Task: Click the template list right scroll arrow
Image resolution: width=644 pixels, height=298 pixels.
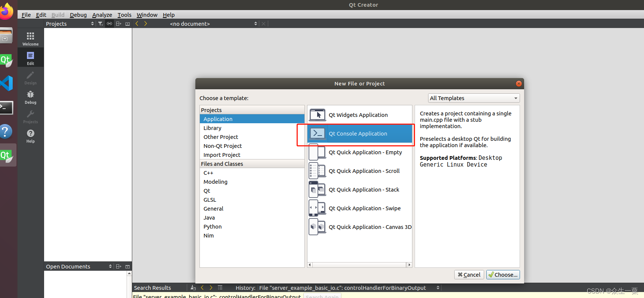Action: click(409, 265)
